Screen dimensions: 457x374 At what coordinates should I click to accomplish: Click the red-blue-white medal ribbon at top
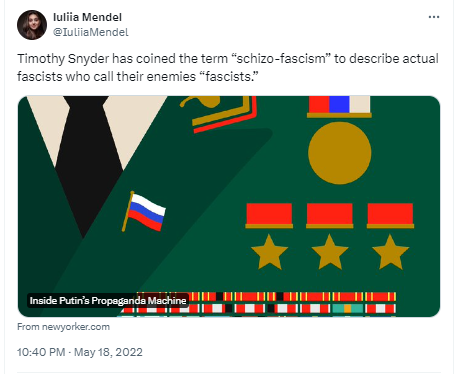click(x=339, y=107)
